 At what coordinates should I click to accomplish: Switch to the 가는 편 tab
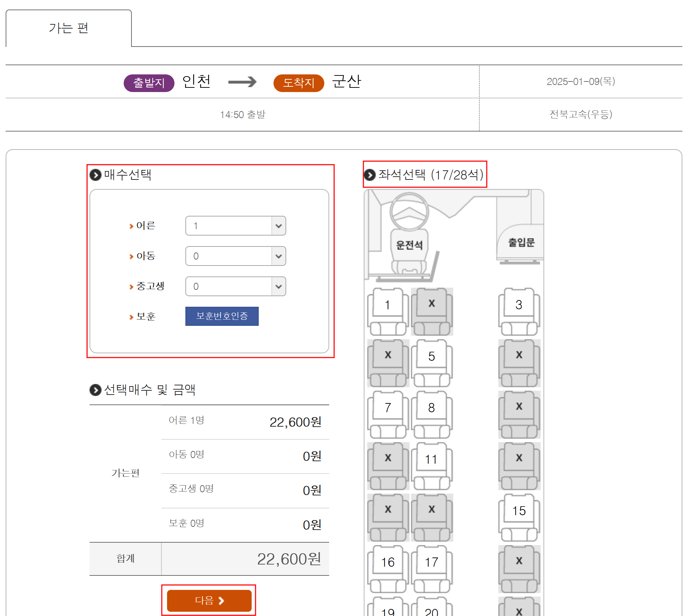pos(69,28)
